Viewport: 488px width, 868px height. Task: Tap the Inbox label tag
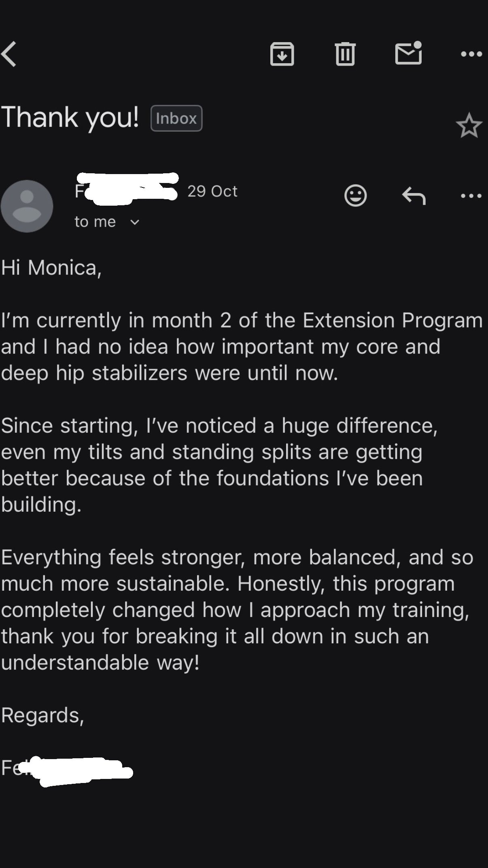(x=176, y=118)
